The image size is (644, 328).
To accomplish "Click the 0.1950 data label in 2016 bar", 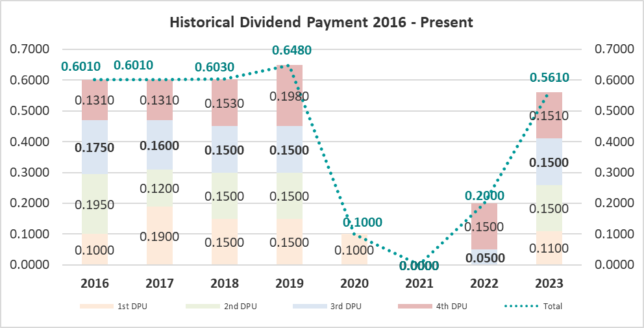I will point(94,205).
